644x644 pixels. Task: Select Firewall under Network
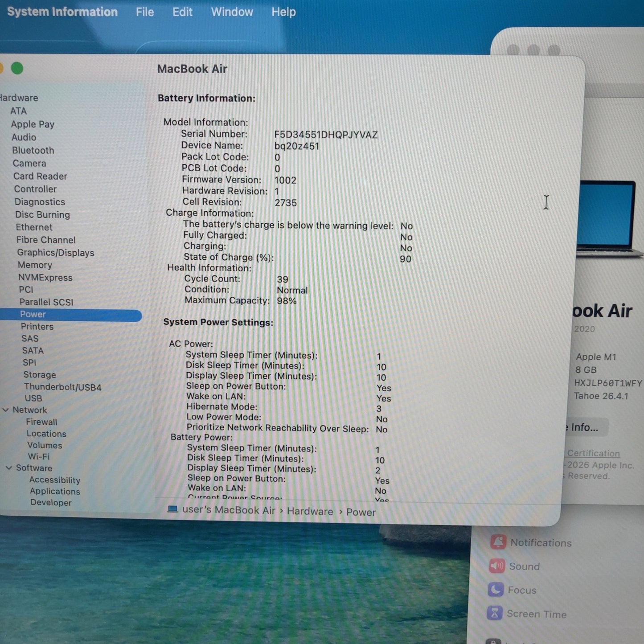[41, 422]
